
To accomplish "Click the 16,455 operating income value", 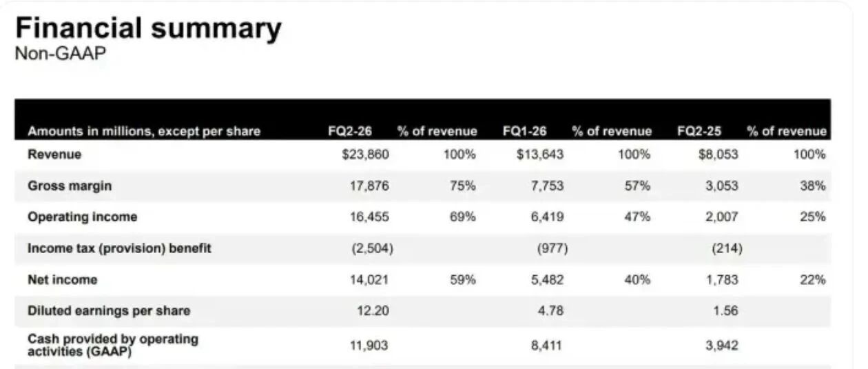I will (369, 217).
